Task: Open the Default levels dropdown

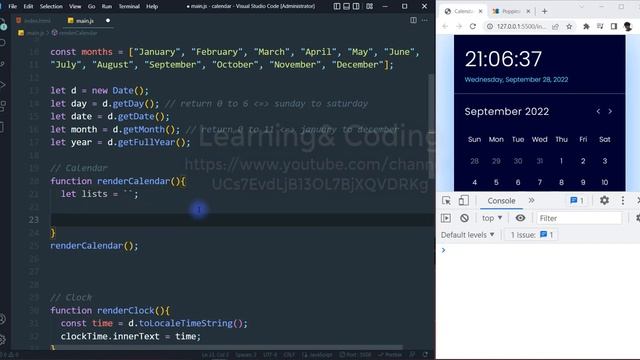Action: [468, 235]
